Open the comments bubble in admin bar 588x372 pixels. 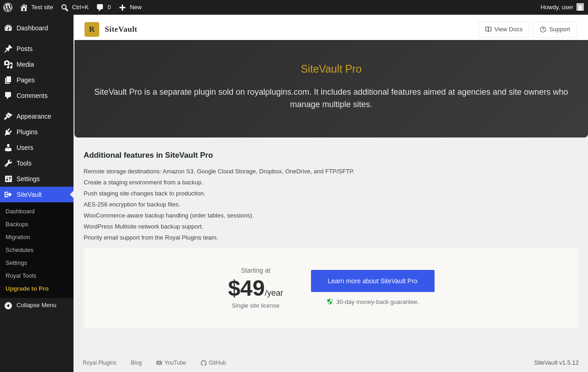coord(100,7)
